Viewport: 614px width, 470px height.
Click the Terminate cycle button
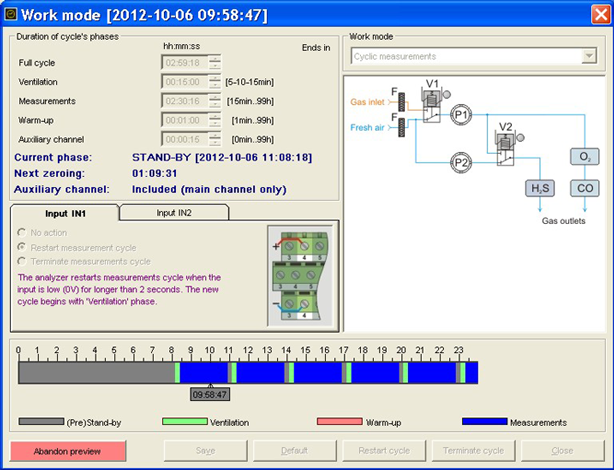[x=473, y=451]
